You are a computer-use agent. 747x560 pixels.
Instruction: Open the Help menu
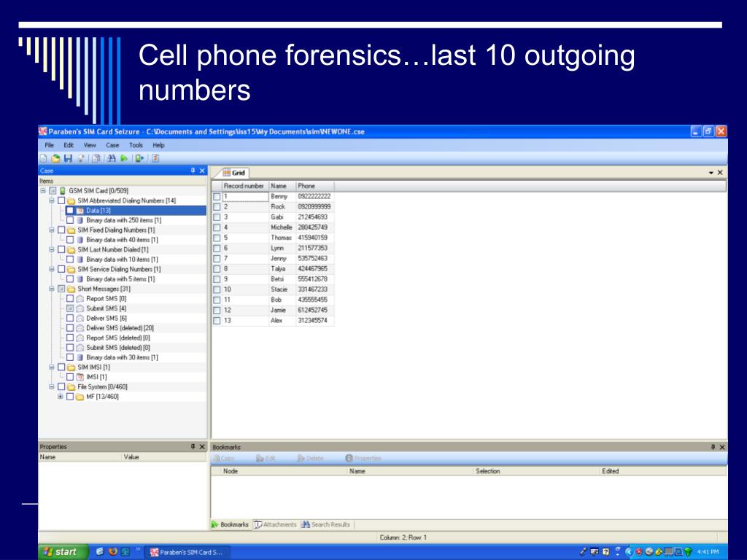[158, 145]
